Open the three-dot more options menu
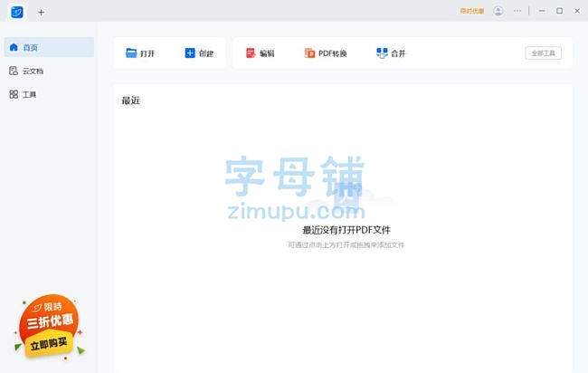The image size is (588, 373). 517,11
